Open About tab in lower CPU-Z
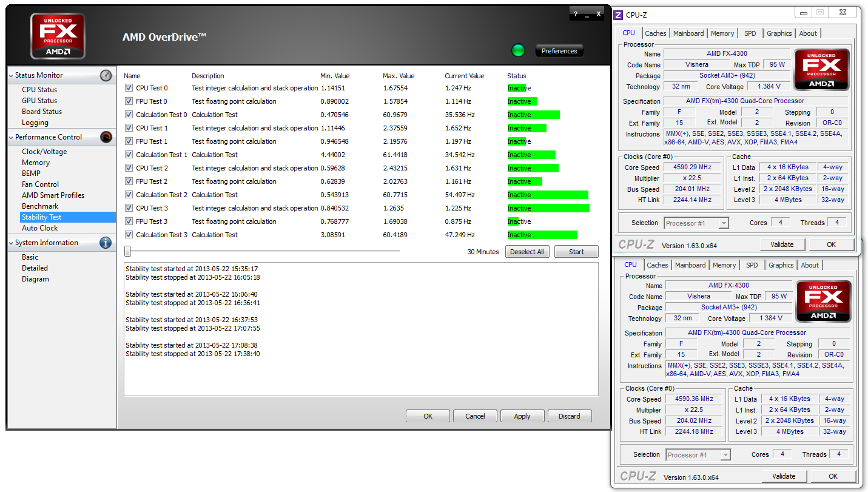Viewport: 868px width, 492px height. [x=810, y=265]
